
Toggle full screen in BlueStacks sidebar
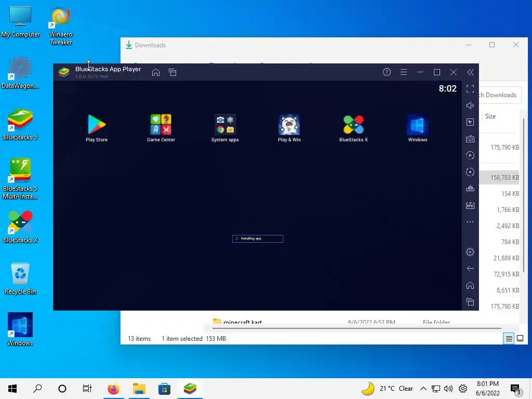pyautogui.click(x=470, y=89)
